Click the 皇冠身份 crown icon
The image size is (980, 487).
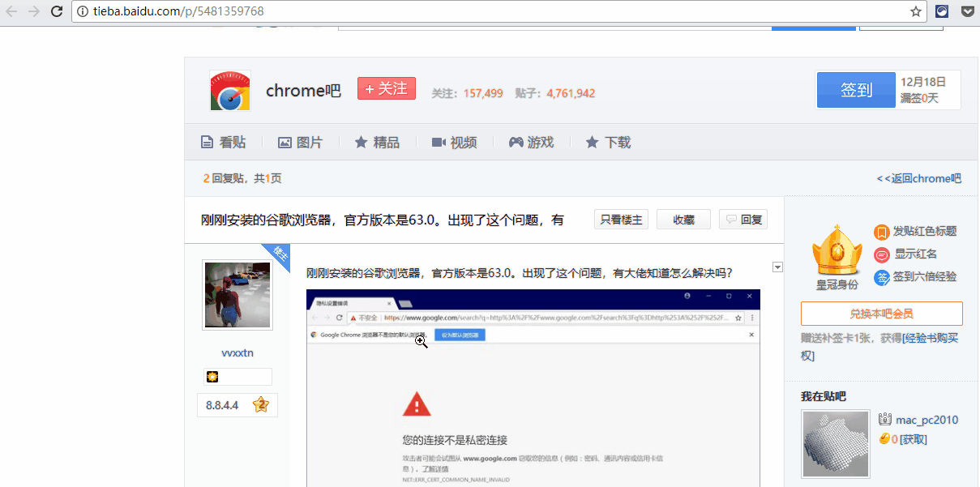click(837, 250)
